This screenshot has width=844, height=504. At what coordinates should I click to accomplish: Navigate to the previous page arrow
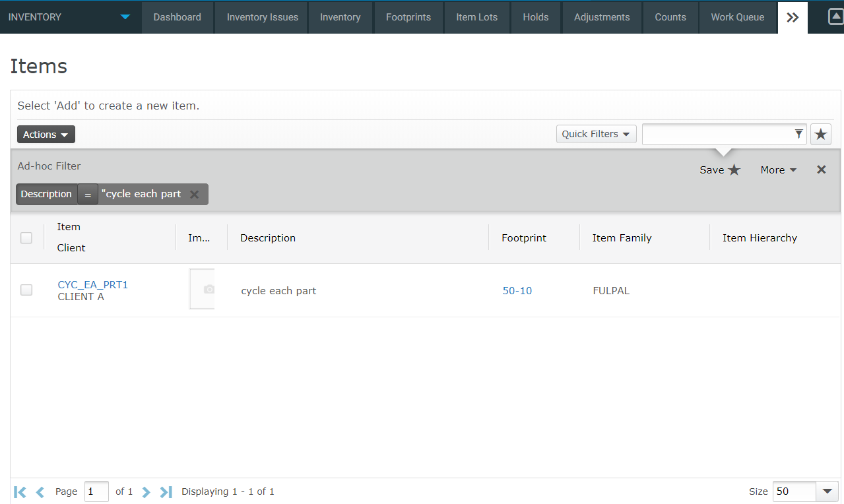pyautogui.click(x=40, y=491)
